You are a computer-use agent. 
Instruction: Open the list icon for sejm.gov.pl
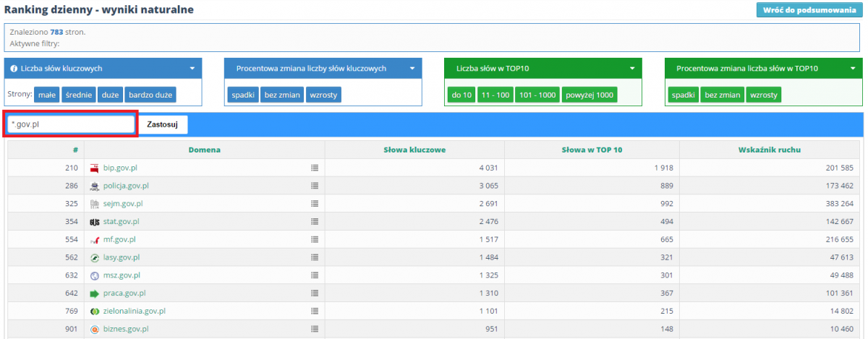pyautogui.click(x=315, y=204)
